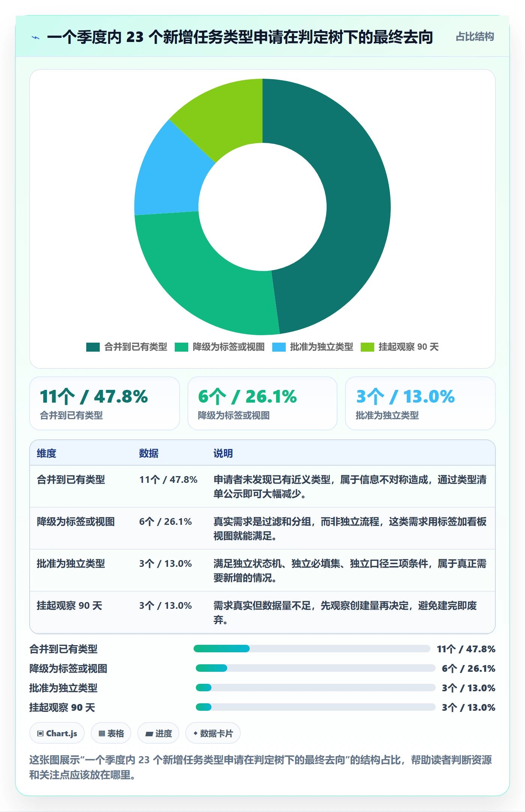Select the 3个 / 13.0% data card
525x812 pixels.
pyautogui.click(x=420, y=403)
